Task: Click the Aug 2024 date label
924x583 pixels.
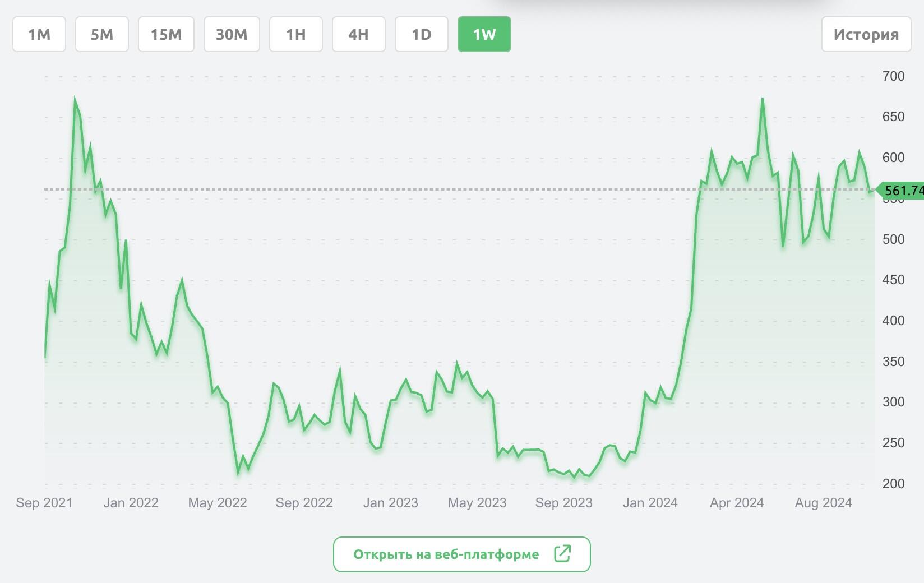Action: pos(823,503)
